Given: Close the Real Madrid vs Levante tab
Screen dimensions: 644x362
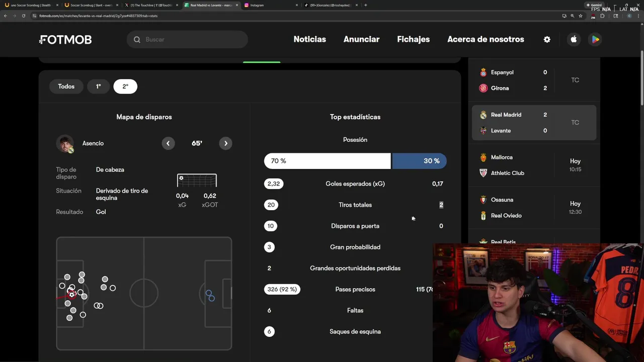Looking at the screenshot, I should pyautogui.click(x=237, y=5).
